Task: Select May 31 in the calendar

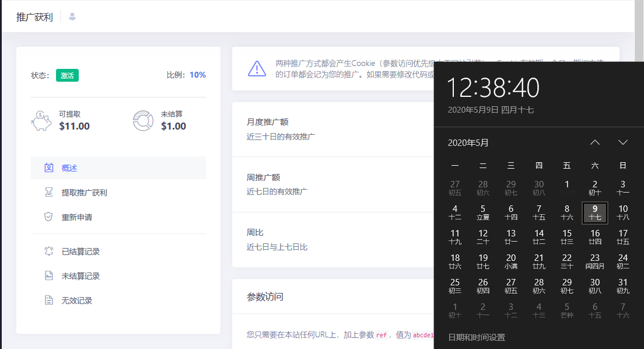Action: click(x=623, y=286)
